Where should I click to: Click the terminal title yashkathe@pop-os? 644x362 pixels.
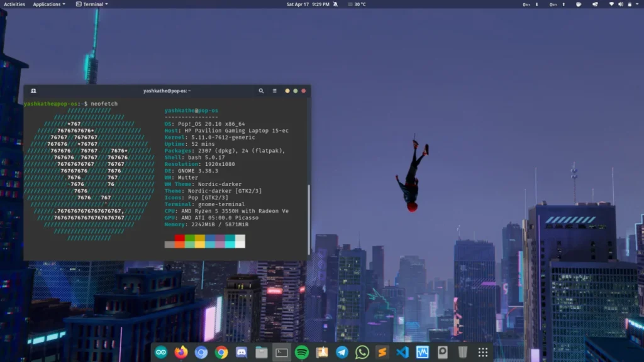[x=167, y=90]
